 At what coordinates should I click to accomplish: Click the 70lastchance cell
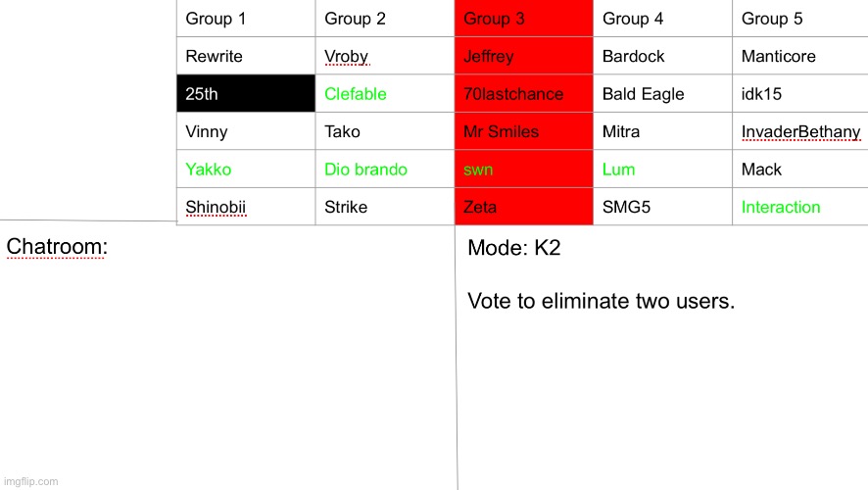pyautogui.click(x=524, y=93)
